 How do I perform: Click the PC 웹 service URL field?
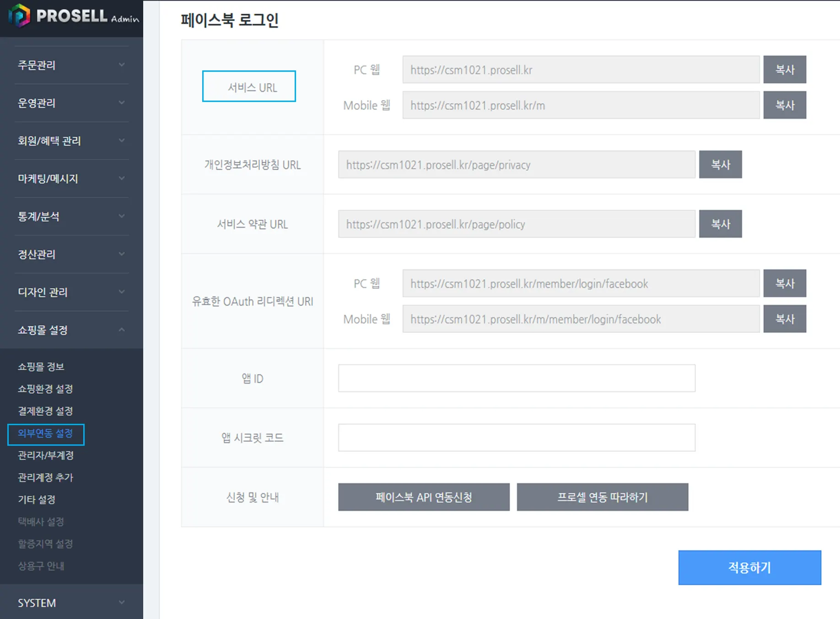tap(581, 69)
